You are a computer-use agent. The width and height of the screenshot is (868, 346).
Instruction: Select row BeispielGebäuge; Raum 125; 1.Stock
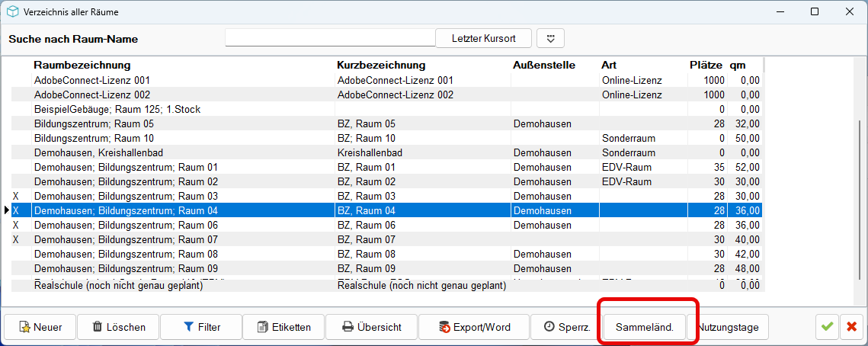(x=387, y=109)
